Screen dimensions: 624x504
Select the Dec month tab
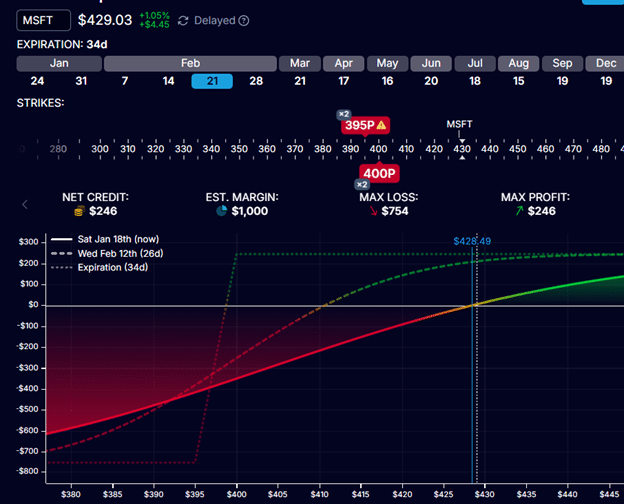(x=605, y=64)
